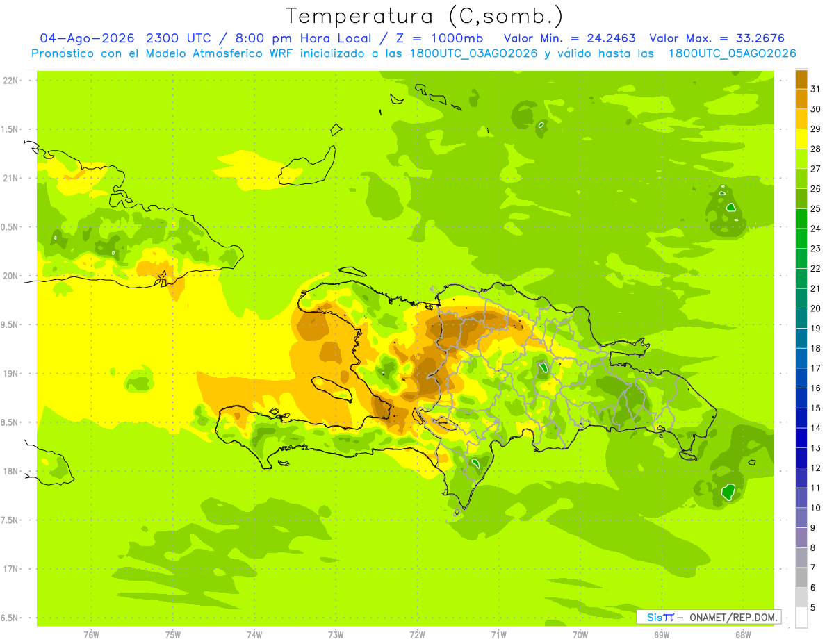The width and height of the screenshot is (834, 644).
Task: Click color scale value "30"
Action: point(816,109)
